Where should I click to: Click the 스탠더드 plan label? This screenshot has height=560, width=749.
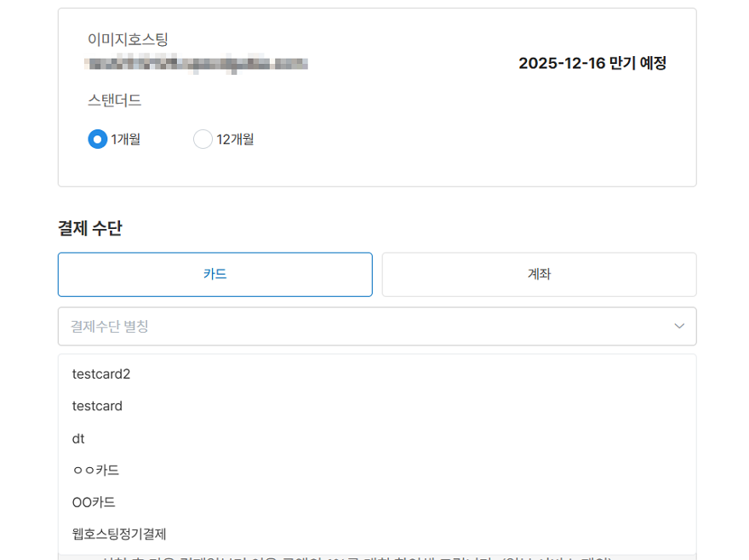[x=114, y=100]
